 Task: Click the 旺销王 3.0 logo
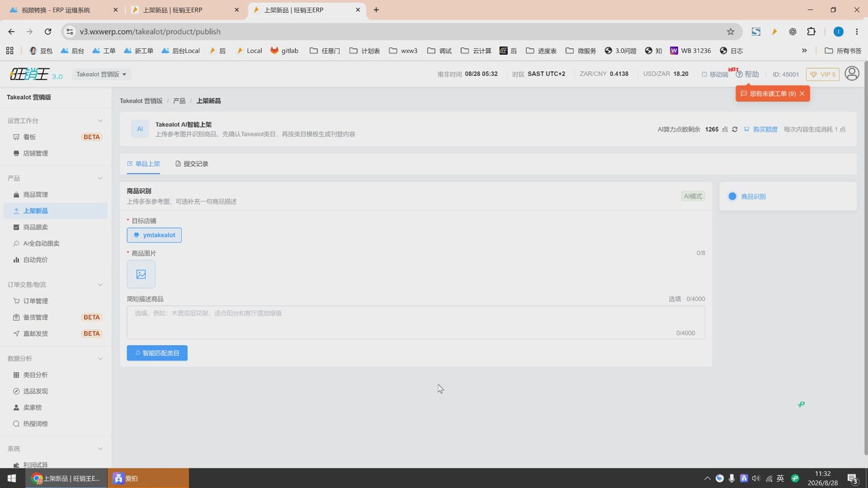coord(36,75)
